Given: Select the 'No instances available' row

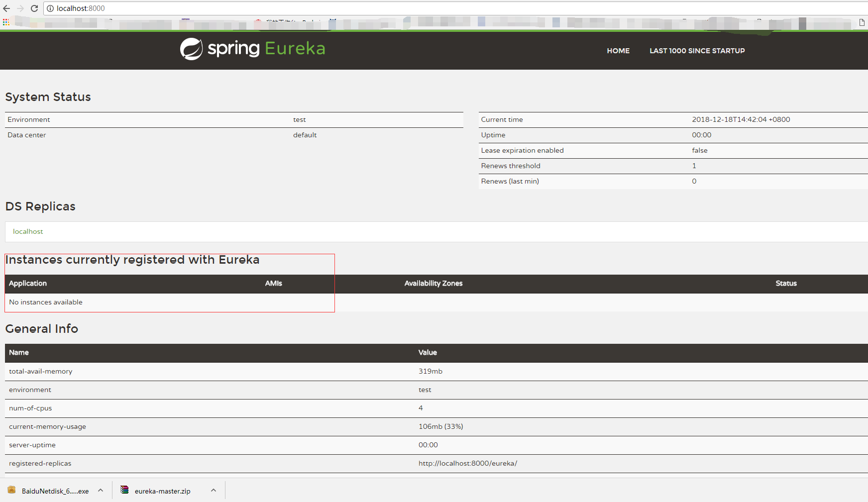Looking at the screenshot, I should (x=436, y=302).
